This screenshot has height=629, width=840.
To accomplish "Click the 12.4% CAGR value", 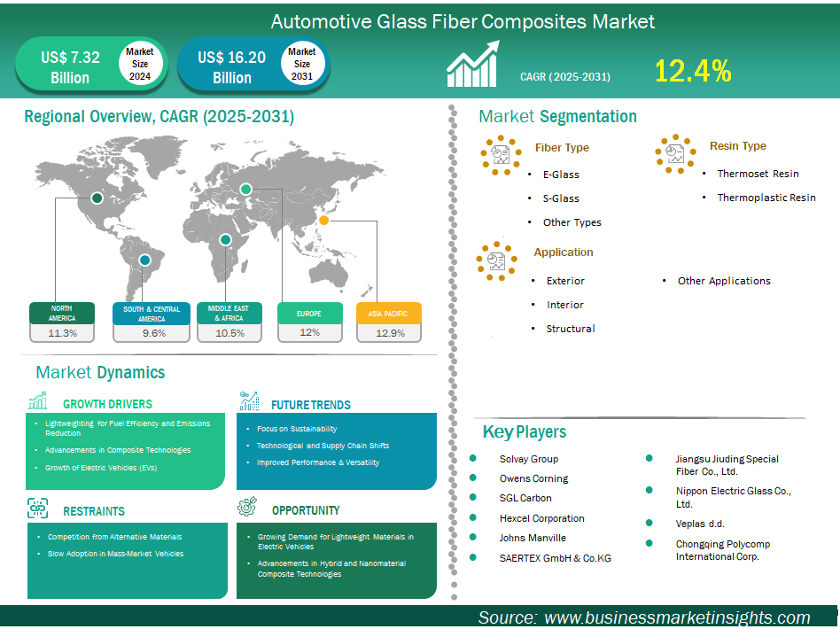I will click(x=693, y=71).
